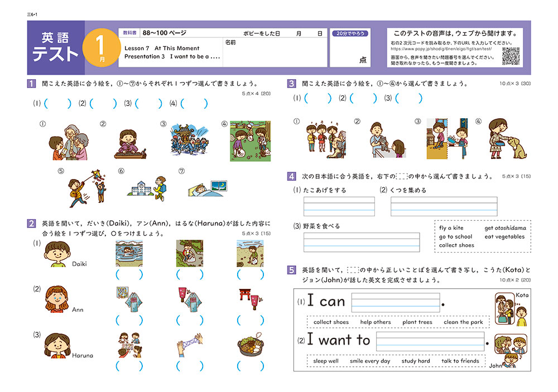Image resolution: width=558 pixels, height=392 pixels.
Task: Click Daiki's face illustration
Action: coord(57,254)
